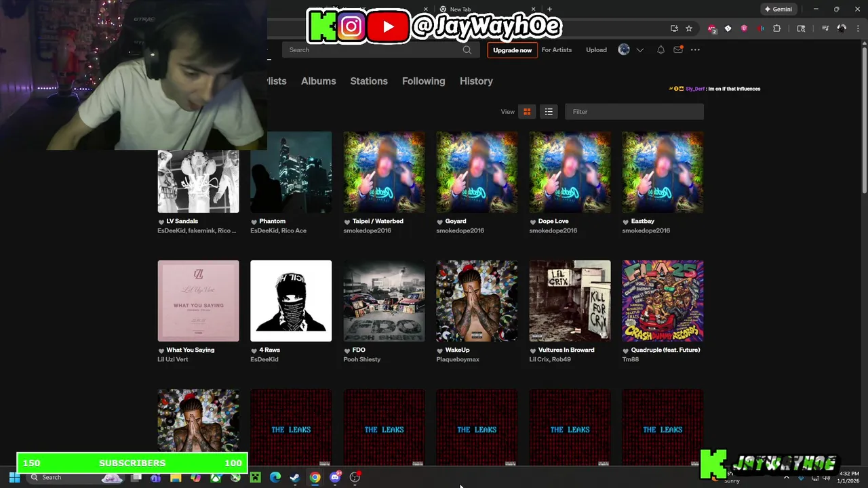Open Discord from the taskbar
868x488 pixels.
coord(335,477)
